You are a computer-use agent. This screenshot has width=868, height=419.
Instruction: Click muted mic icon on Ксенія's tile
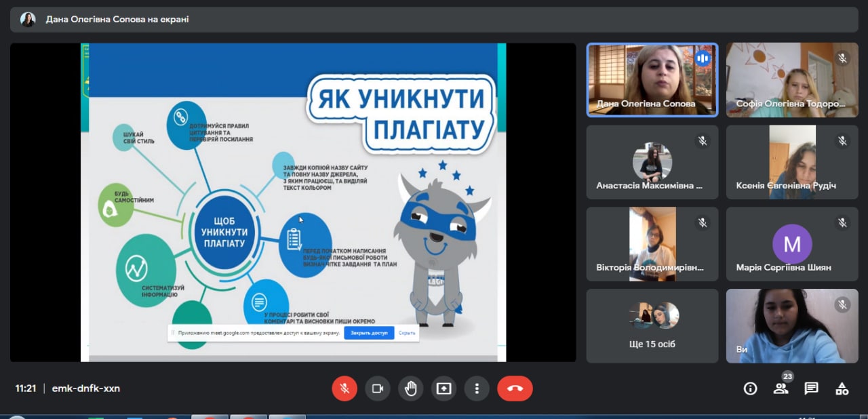click(x=842, y=140)
